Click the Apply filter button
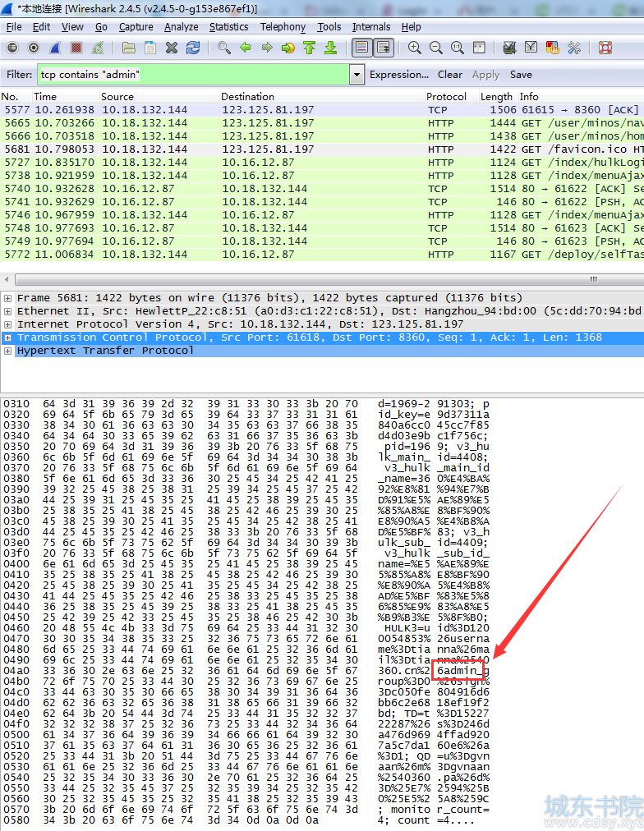644x831 pixels. coord(485,75)
